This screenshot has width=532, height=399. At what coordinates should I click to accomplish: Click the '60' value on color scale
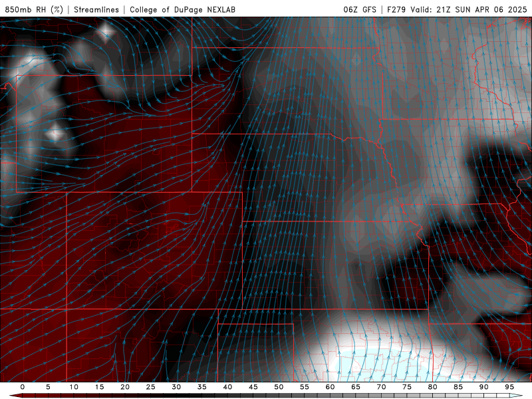(x=330, y=387)
